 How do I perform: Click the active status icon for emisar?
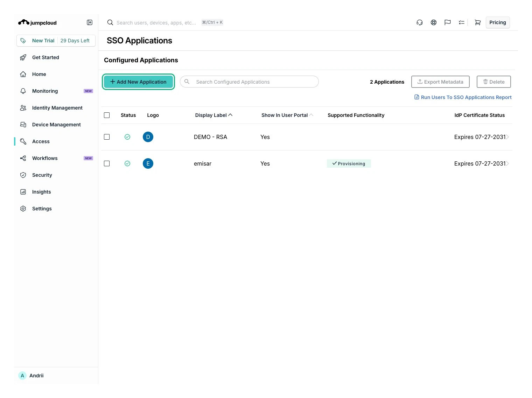127,163
